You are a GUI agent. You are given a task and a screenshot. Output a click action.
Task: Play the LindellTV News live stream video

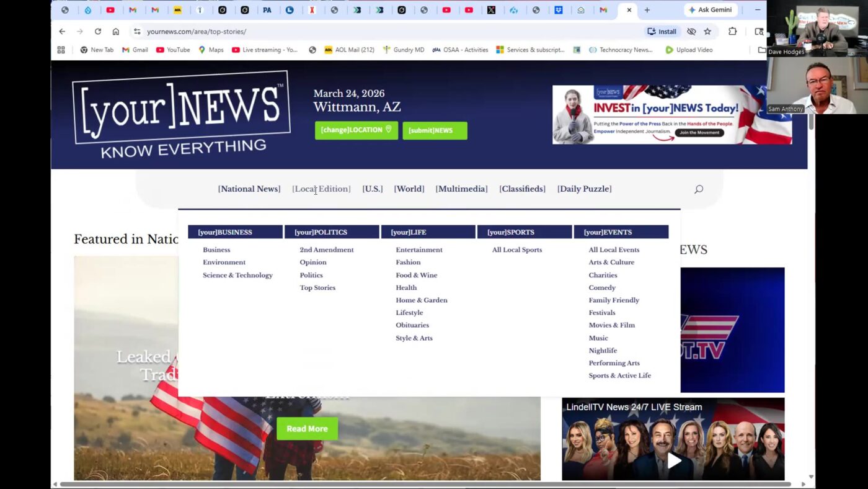(673, 460)
